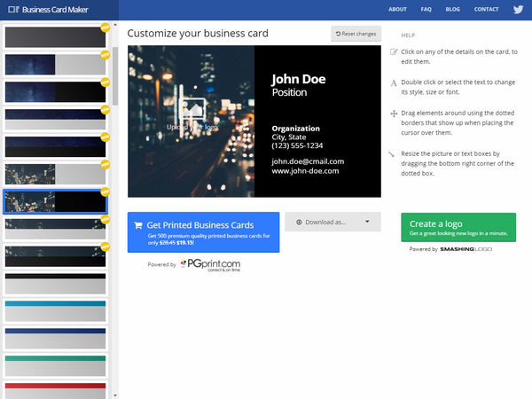Click the move arrows drag help icon
The height and width of the screenshot is (399, 532).
pos(394,113)
